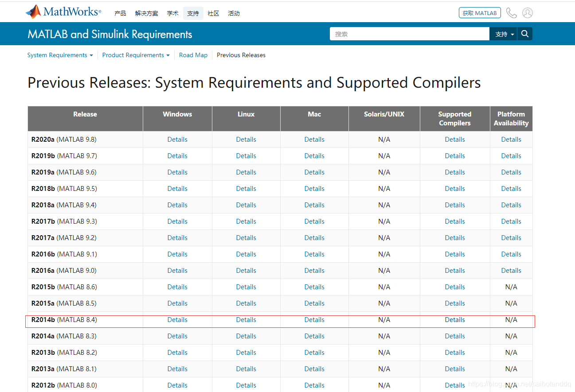Open Supported Compilers Details for R2014b
The height and width of the screenshot is (392, 575).
click(455, 320)
